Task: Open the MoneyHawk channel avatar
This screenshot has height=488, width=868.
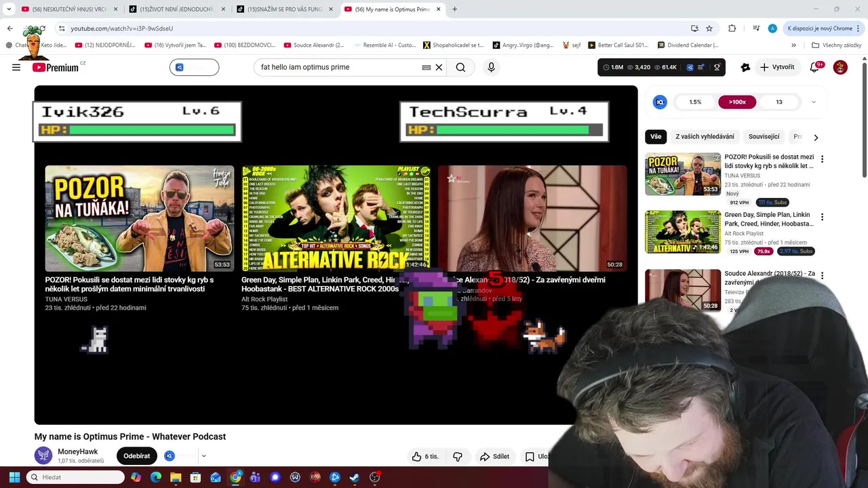Action: point(43,455)
